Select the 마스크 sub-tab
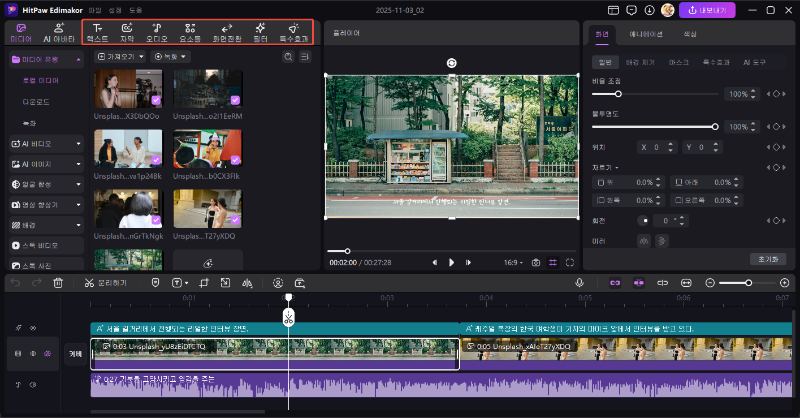This screenshot has width=800, height=418. [678, 62]
